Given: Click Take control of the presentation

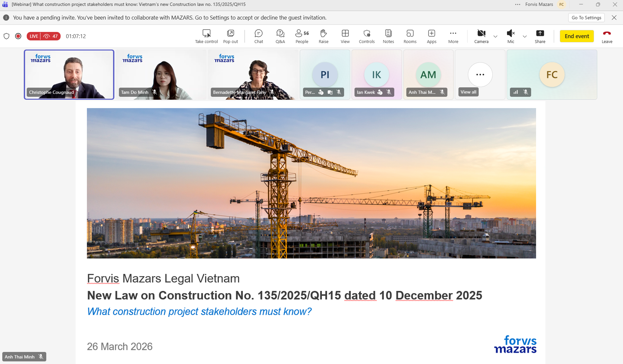Looking at the screenshot, I should pyautogui.click(x=206, y=36).
